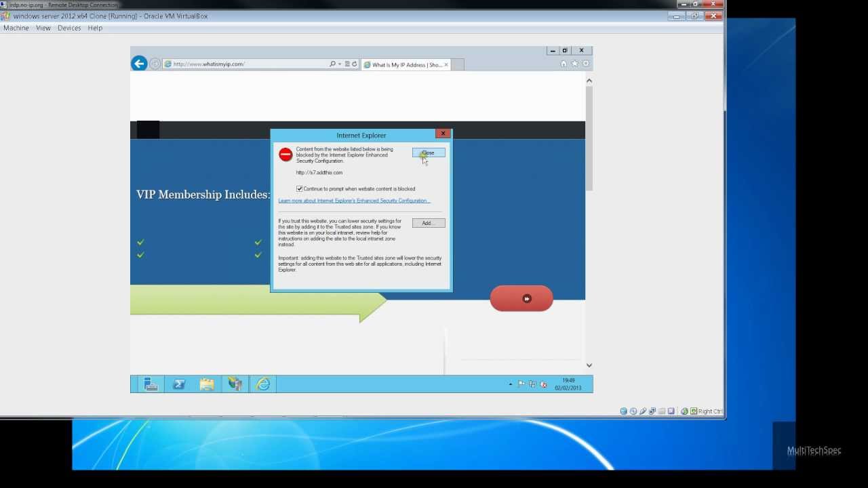Click the VirtualBox hard disk activity status icon

624,411
